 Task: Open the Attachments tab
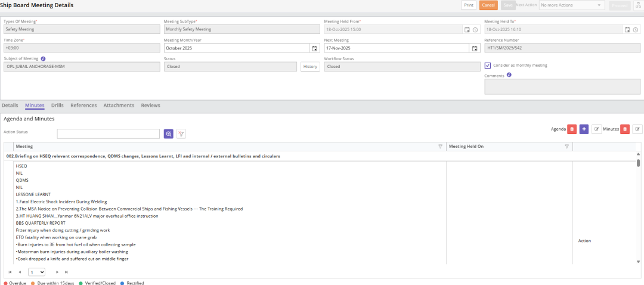[119, 106]
